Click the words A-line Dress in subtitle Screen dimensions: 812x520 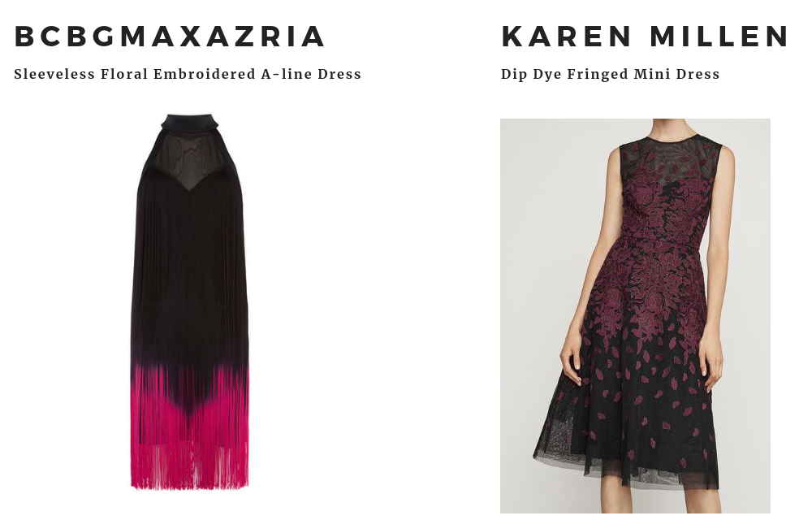point(311,74)
